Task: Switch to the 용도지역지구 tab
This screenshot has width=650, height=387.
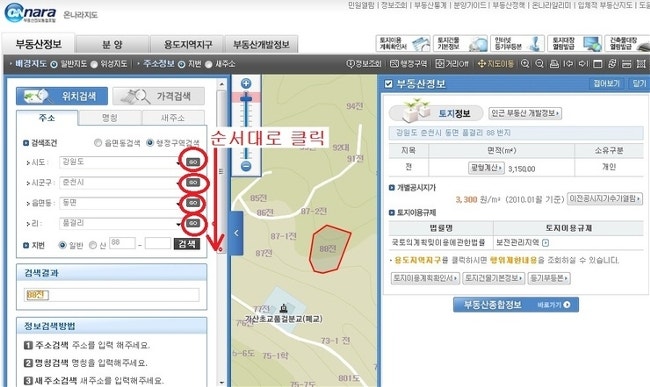Action: click(188, 44)
